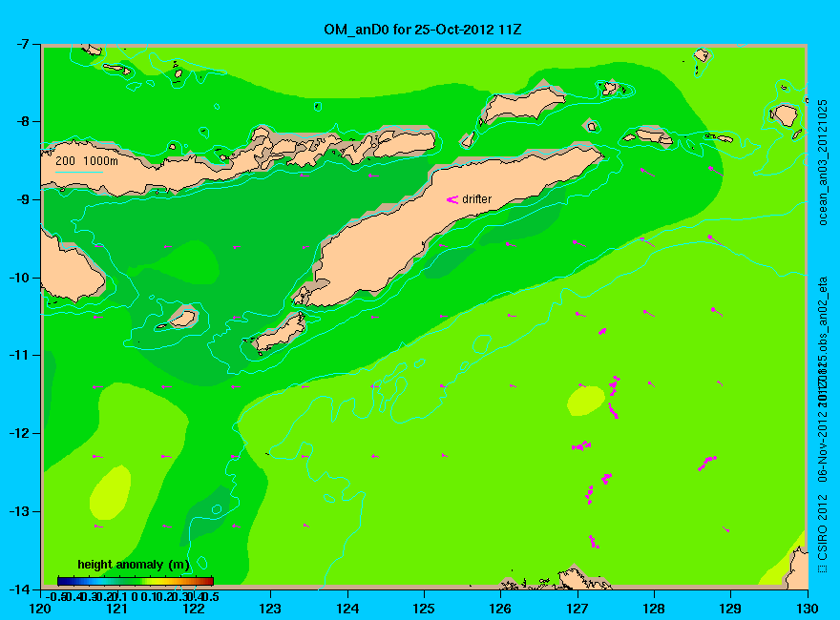Click the "126" longitude tick label
Screen dimensions: 840x620
point(501,609)
